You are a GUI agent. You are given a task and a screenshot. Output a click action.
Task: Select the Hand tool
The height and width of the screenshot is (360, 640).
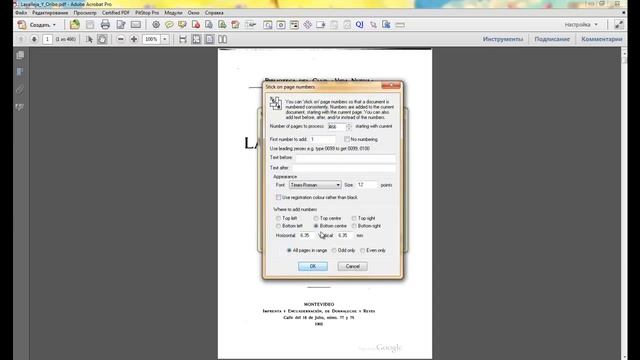[x=102, y=39]
